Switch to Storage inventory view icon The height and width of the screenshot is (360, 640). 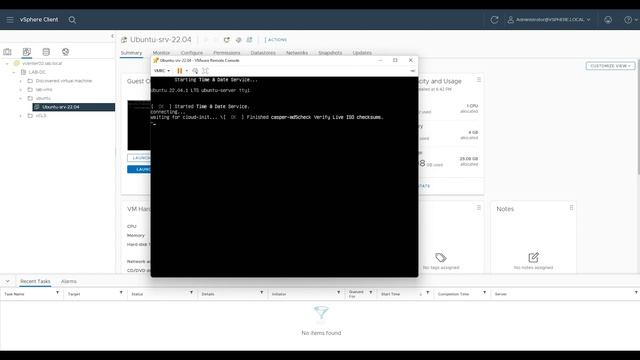(46, 52)
